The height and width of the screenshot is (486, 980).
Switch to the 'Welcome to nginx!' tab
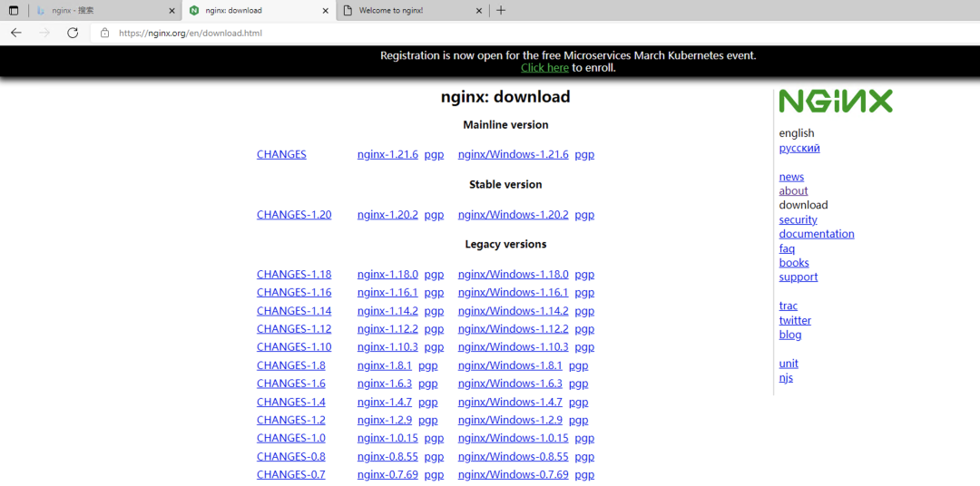pyautogui.click(x=413, y=11)
